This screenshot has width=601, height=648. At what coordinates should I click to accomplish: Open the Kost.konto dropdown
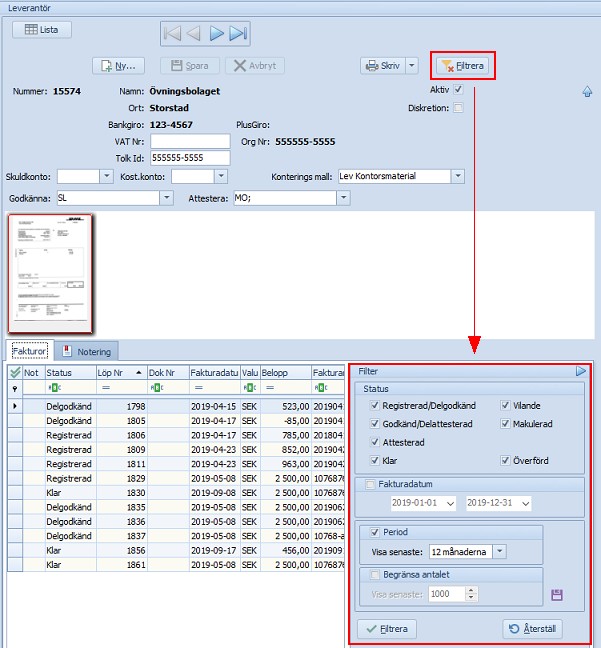tap(221, 176)
